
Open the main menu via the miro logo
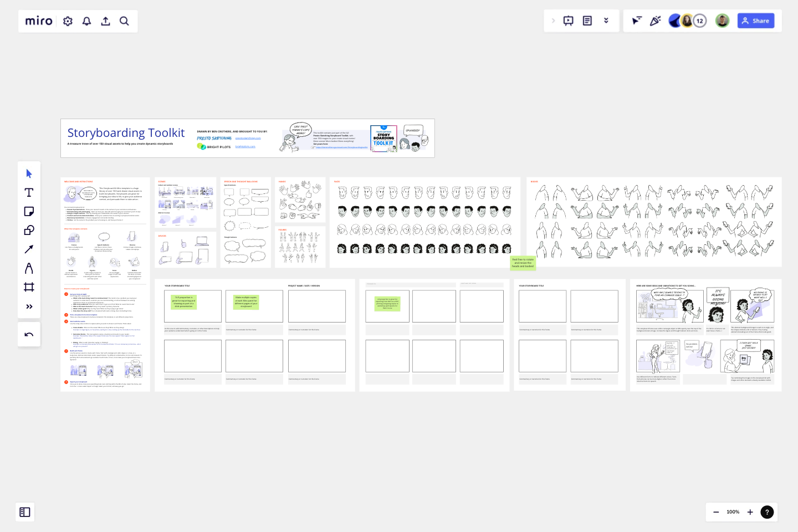click(38, 21)
